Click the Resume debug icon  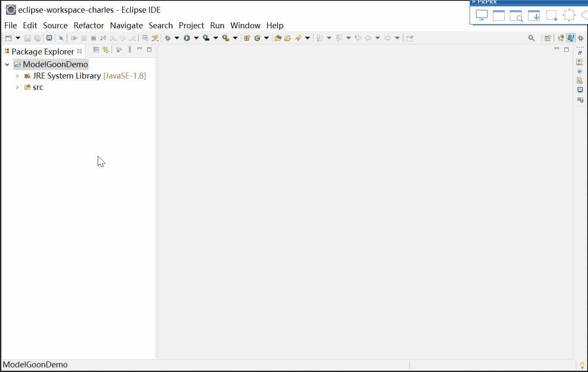tap(74, 38)
